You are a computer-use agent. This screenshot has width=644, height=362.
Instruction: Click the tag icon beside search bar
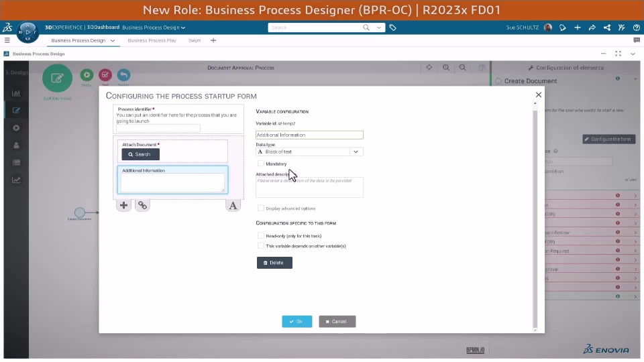point(392,27)
